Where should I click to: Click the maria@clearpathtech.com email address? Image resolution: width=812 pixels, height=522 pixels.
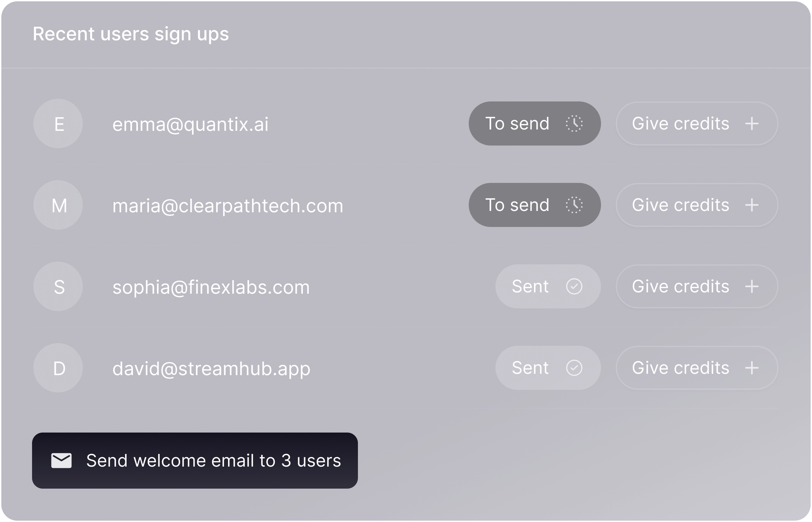tap(227, 206)
